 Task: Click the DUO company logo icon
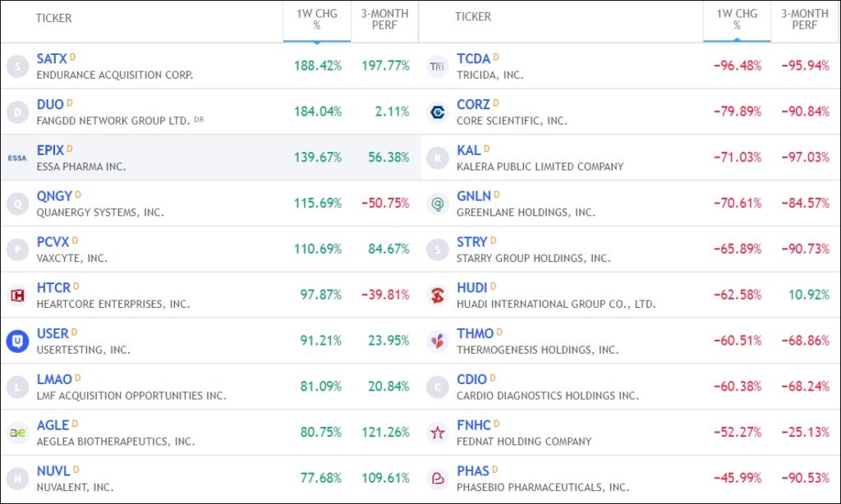17,112
